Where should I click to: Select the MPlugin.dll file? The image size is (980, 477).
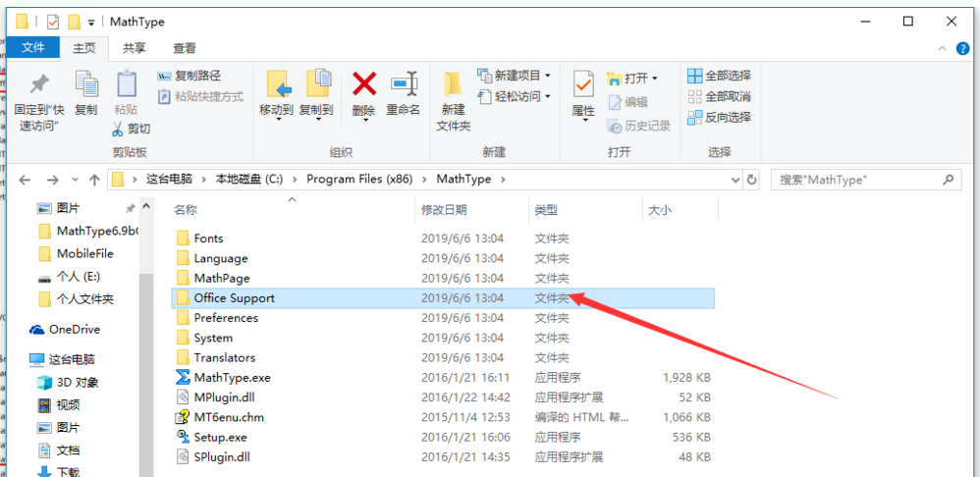click(443, 397)
